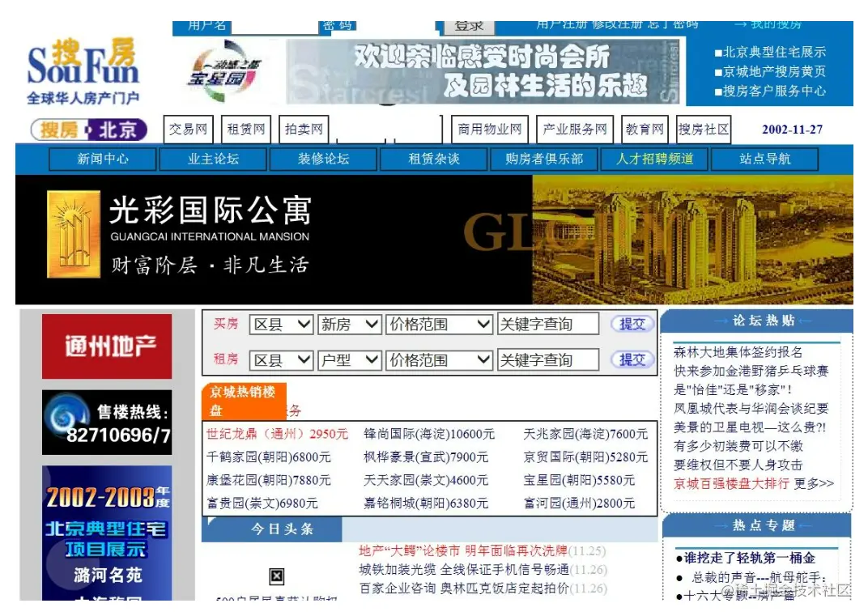Screen dimensions: 868x616
Task: Go to 站点导航
Action: (764, 159)
